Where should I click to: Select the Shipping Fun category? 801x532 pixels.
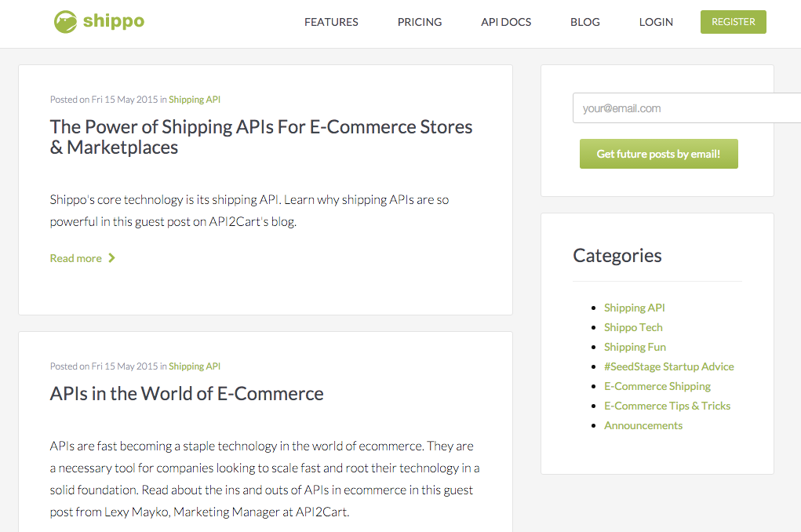coord(635,347)
